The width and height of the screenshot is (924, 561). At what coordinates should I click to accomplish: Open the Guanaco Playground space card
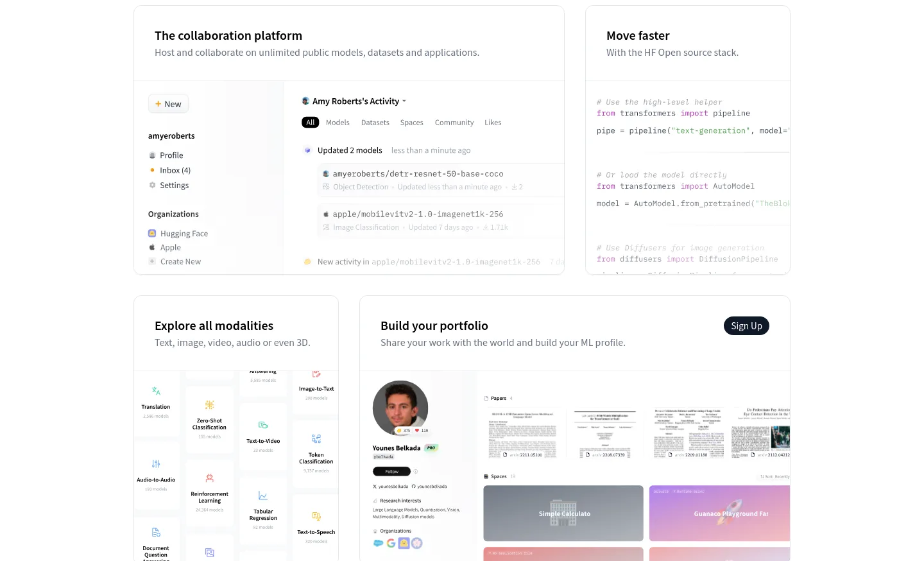719,514
